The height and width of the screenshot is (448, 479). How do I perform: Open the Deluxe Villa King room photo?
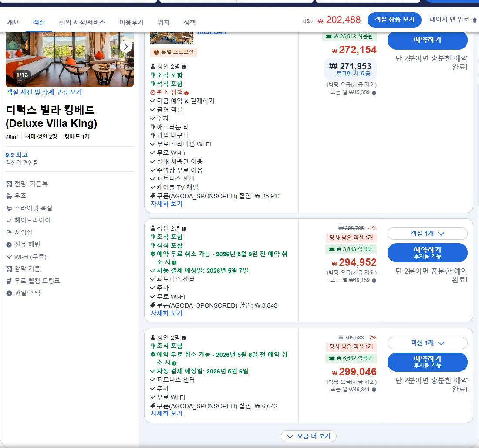click(x=70, y=60)
